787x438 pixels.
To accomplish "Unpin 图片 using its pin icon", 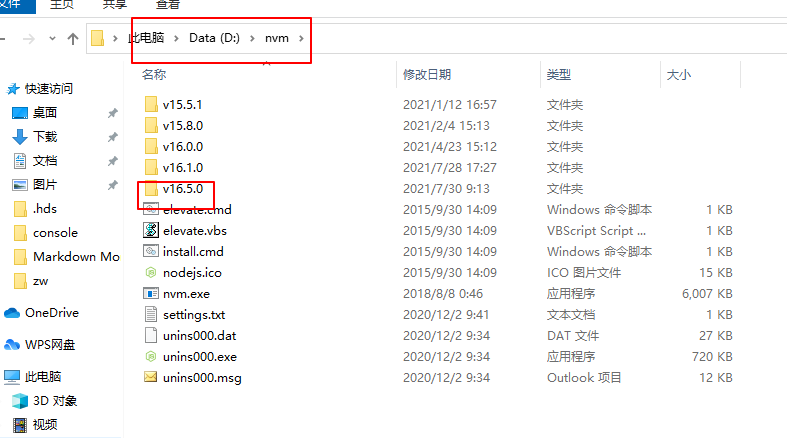I will [x=113, y=185].
